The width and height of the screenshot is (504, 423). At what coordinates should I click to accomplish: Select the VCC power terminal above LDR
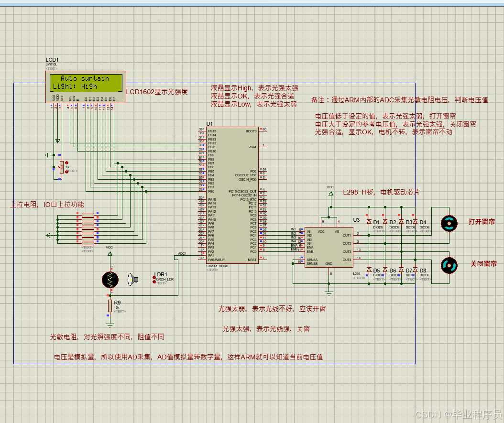point(110,254)
